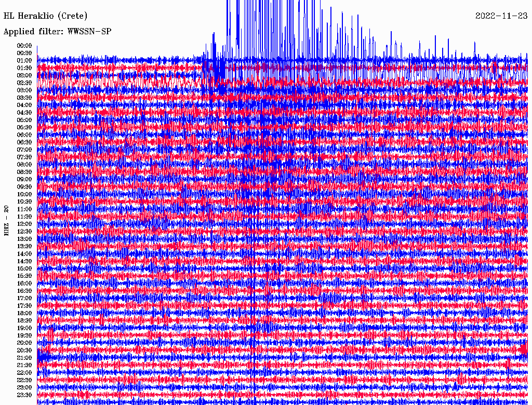Click the 04:00 time row label
Viewport: 532px width, 405px height.
[x=24, y=105]
